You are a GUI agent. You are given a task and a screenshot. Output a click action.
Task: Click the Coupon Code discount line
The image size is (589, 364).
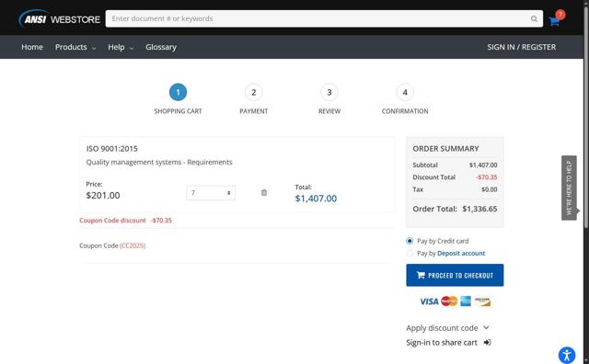[x=125, y=221]
